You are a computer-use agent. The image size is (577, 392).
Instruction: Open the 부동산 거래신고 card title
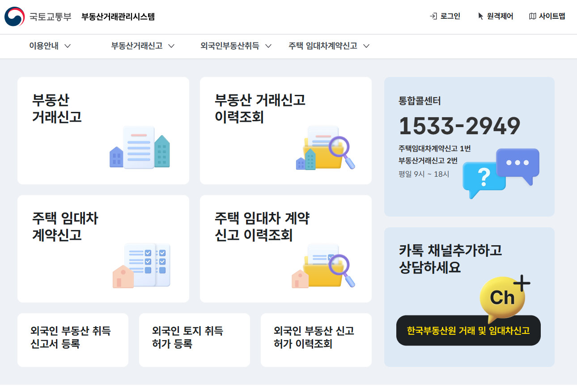coord(57,108)
